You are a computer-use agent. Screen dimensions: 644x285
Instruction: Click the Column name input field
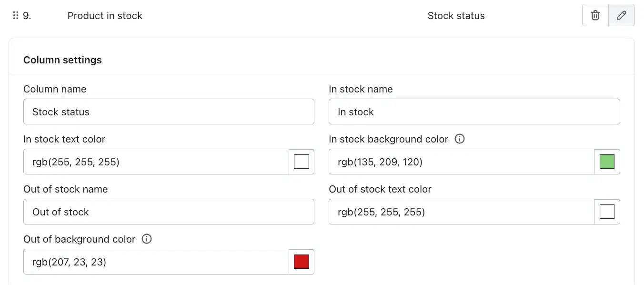169,112
